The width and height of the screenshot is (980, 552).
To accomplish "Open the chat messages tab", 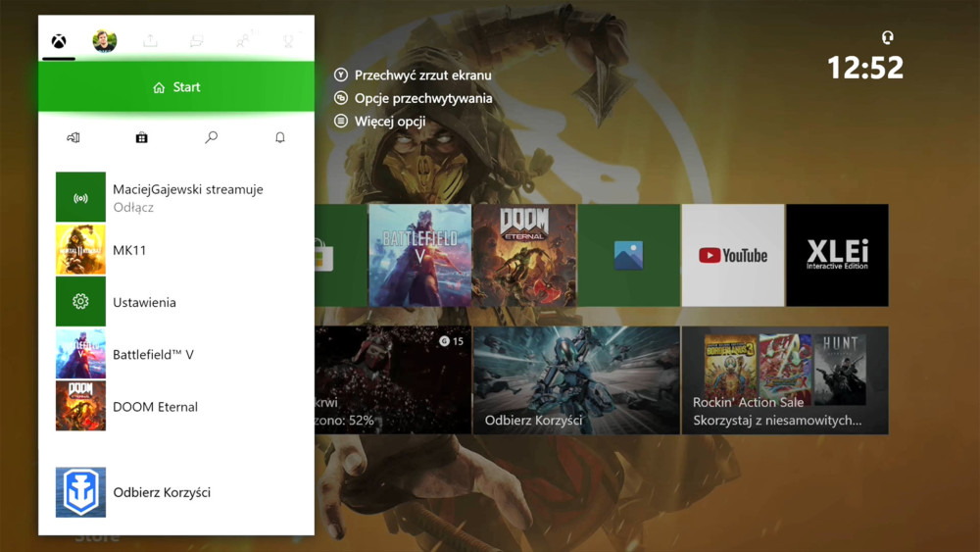I will pos(196,41).
